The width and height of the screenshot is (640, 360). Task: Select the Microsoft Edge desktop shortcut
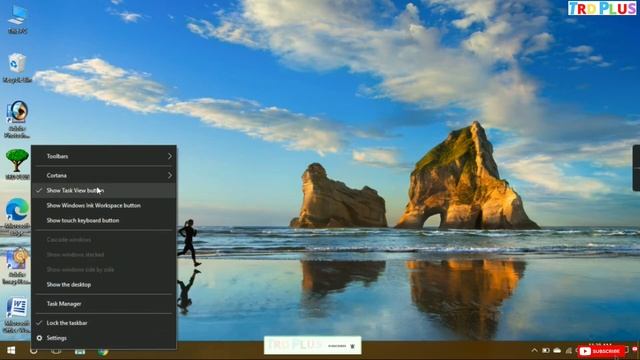[17, 216]
